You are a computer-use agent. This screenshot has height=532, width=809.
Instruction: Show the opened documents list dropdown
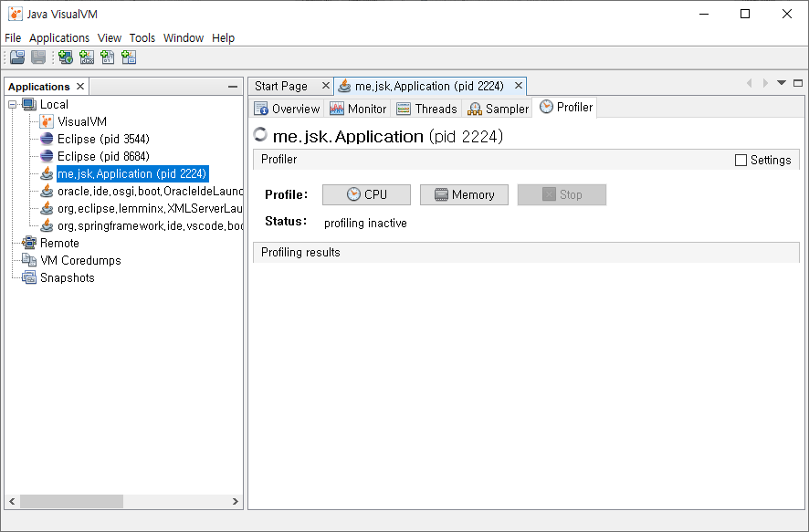coord(782,83)
